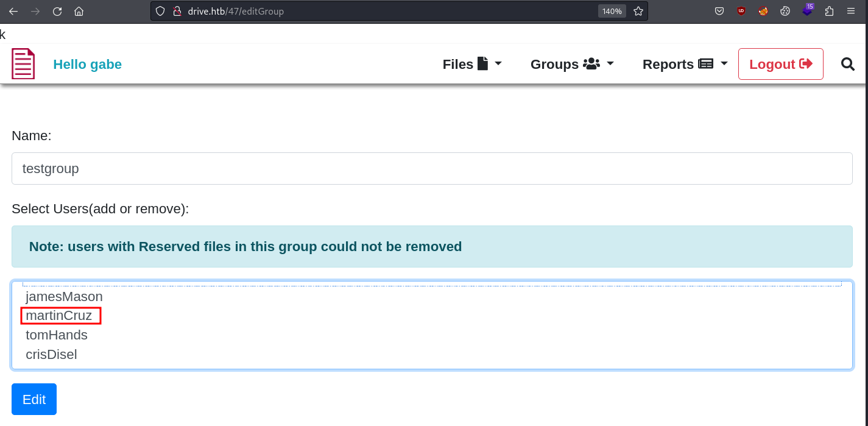Reload the page with browser refresh icon
This screenshot has height=426, width=868.
(x=57, y=11)
